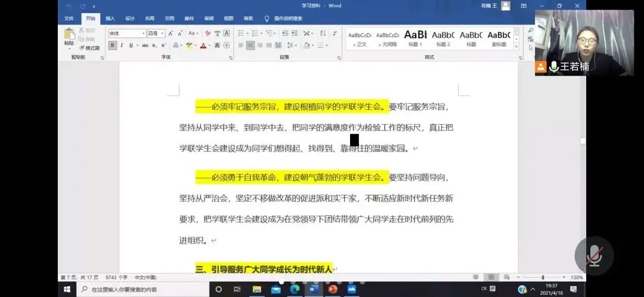The image size is (644, 297).
Task: Click the bulleted list icon
Action: [241, 33]
